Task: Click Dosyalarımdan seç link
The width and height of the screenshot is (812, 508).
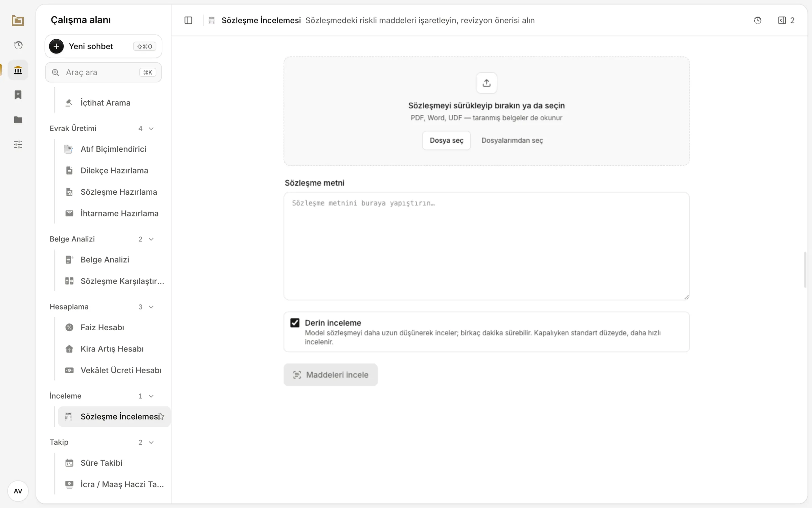Action: 512,141
